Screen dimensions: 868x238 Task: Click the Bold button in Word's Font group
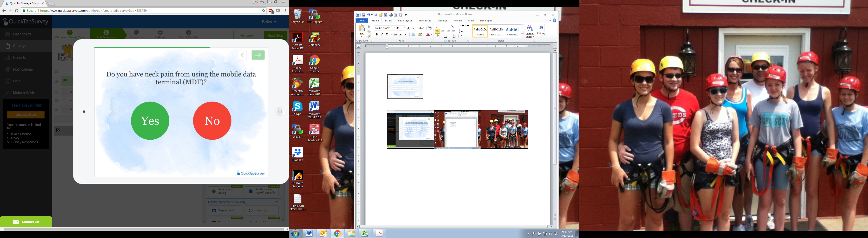point(377,35)
